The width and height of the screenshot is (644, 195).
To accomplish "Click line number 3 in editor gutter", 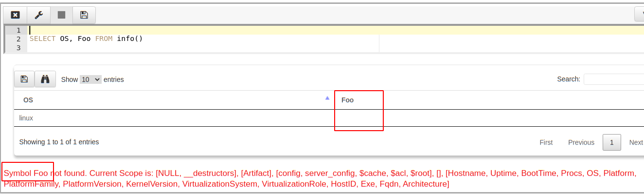I will click(18, 48).
